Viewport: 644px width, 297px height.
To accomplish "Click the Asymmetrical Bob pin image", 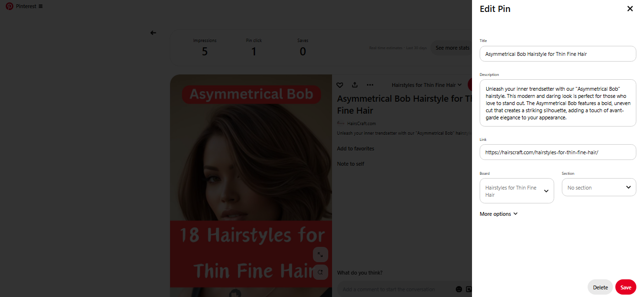I will coord(251,185).
